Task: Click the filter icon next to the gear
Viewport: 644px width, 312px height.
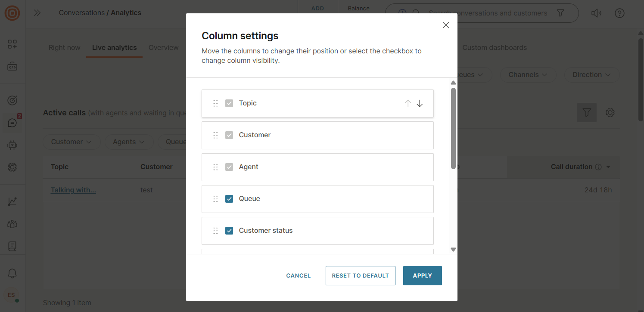Action: click(587, 112)
